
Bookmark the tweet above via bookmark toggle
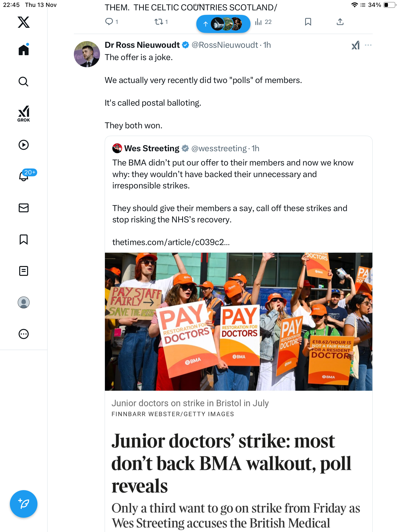pos(308,22)
